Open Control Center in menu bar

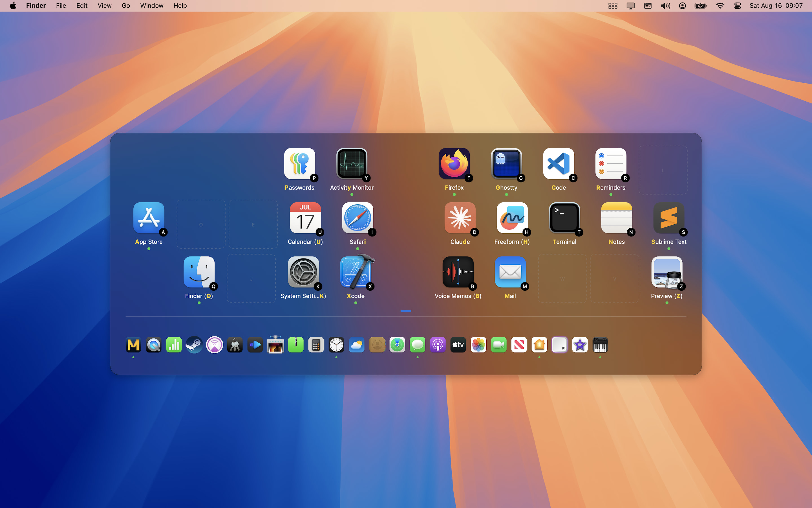(737, 6)
